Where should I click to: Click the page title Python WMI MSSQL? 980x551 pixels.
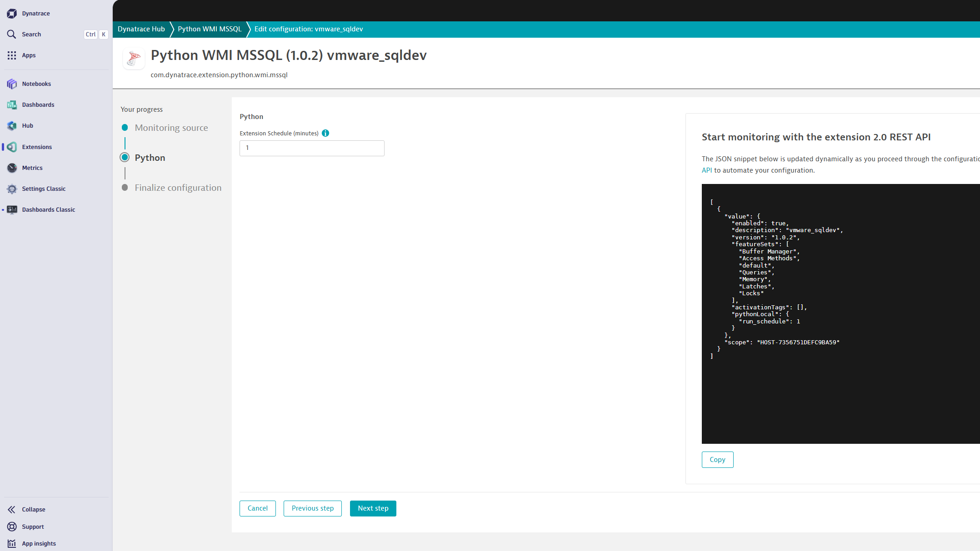click(x=289, y=55)
